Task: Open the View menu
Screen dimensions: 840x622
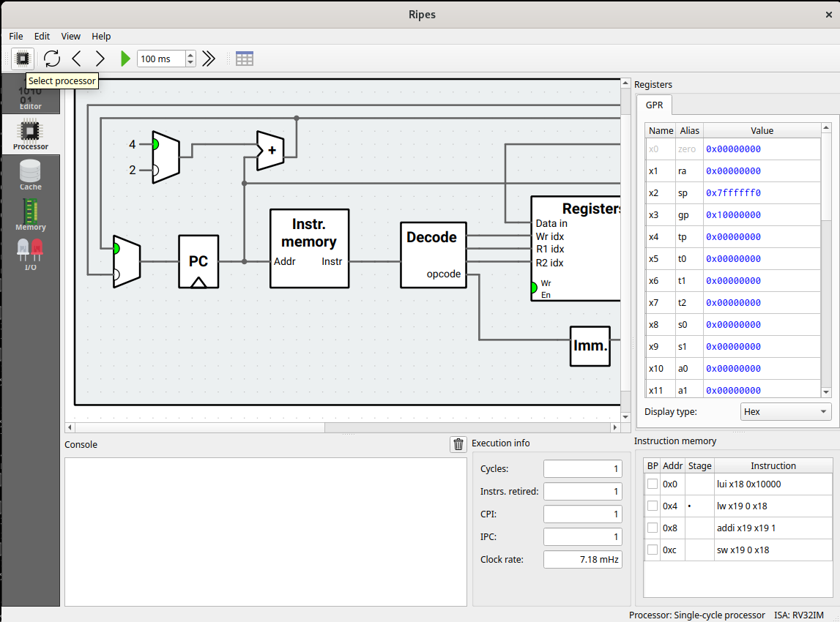Action: click(x=71, y=36)
